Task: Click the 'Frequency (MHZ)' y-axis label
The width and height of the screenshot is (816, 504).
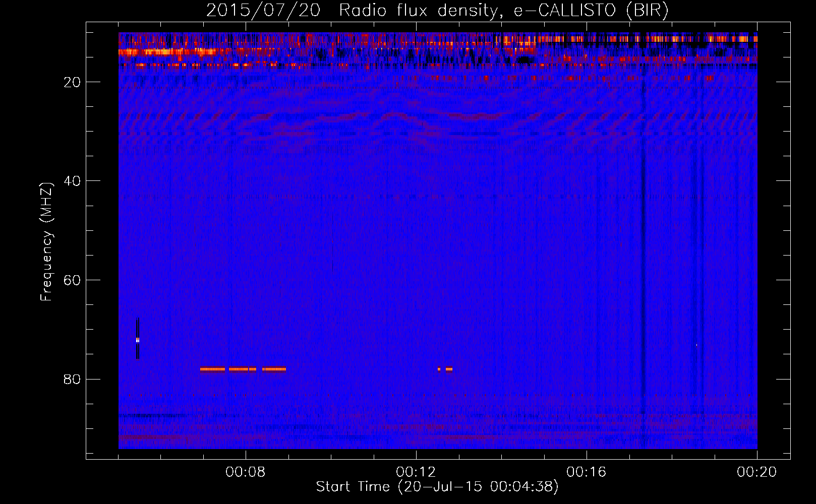Action: (46, 242)
